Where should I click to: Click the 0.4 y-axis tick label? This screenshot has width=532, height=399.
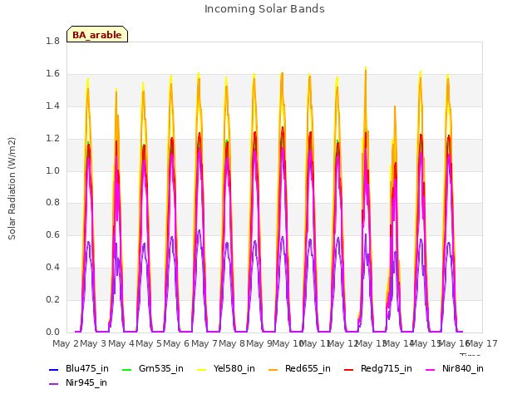coord(52,268)
